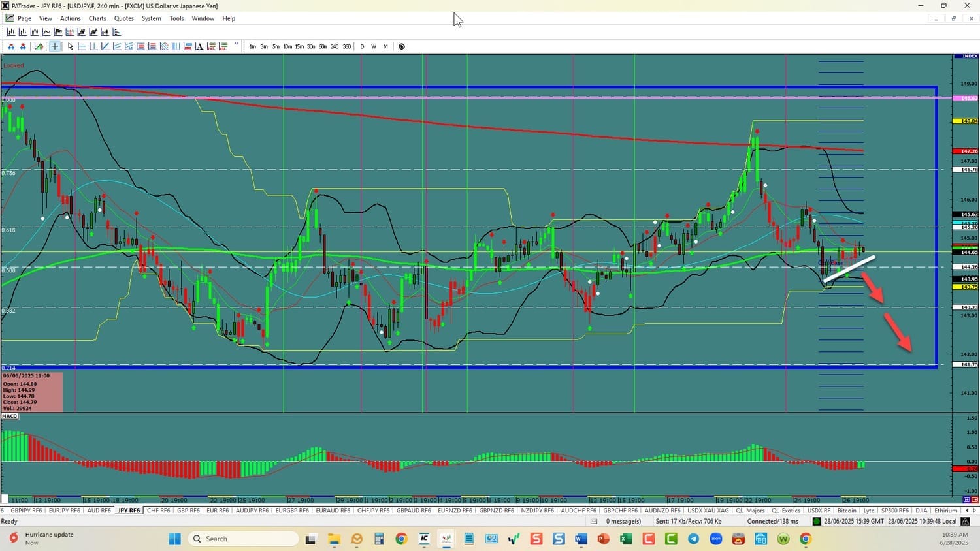This screenshot has height=551, width=980.
Task: Switch to 60m timeframe
Action: click(x=323, y=46)
